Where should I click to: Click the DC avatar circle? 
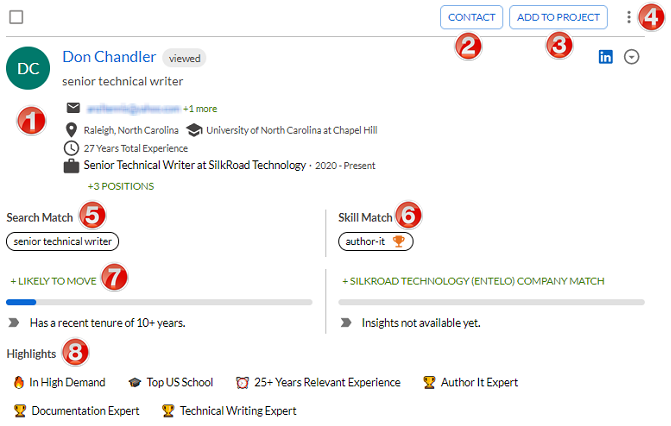pyautogui.click(x=28, y=68)
